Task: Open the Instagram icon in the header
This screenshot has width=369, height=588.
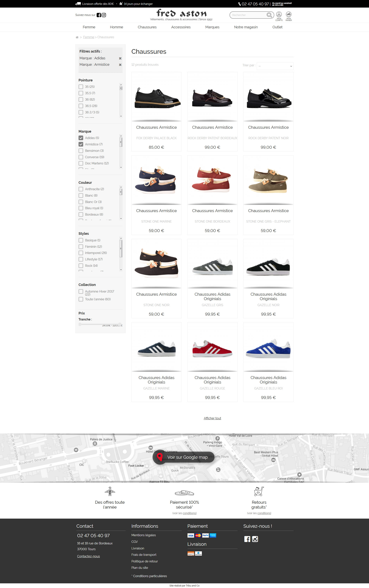Action: point(104,15)
